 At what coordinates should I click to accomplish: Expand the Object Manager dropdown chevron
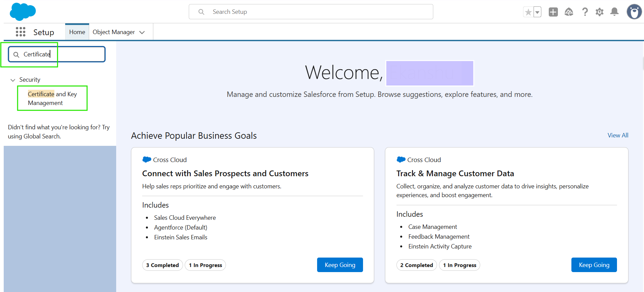point(142,32)
